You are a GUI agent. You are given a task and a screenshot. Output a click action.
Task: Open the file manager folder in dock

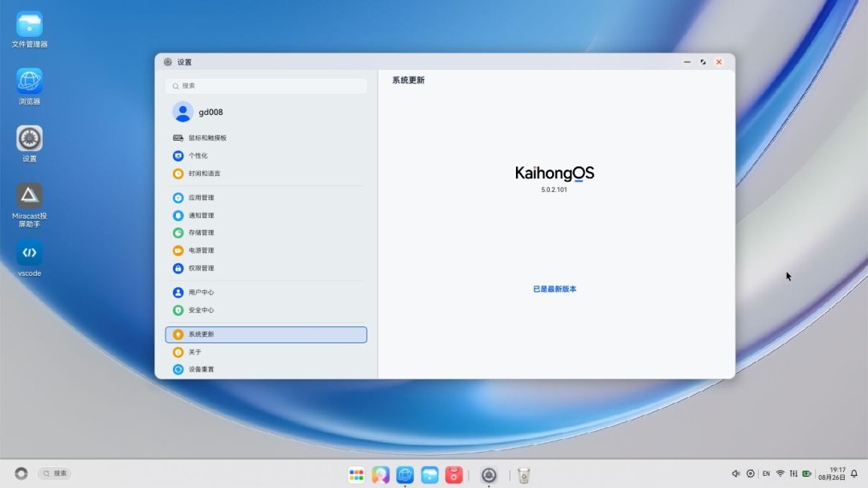tap(429, 475)
